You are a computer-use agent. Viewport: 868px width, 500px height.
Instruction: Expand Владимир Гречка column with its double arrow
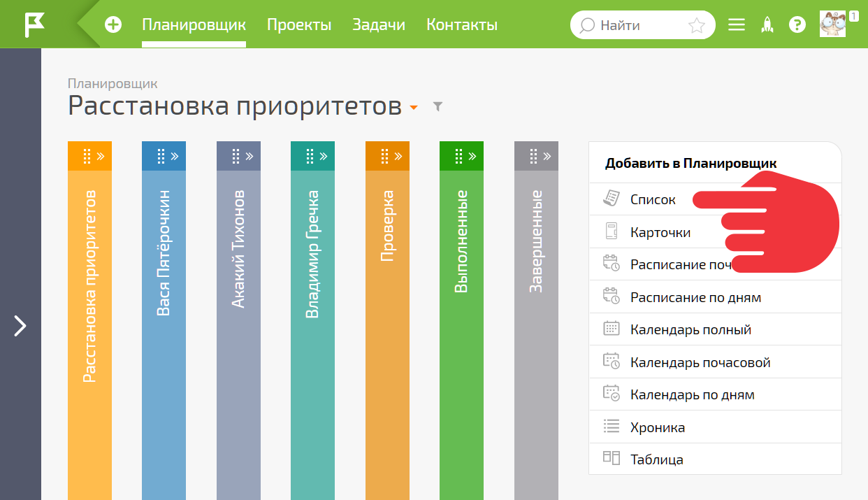(x=324, y=156)
